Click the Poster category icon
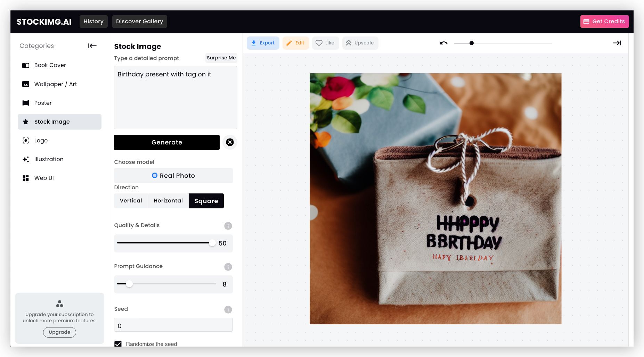The height and width of the screenshot is (357, 644). point(26,103)
